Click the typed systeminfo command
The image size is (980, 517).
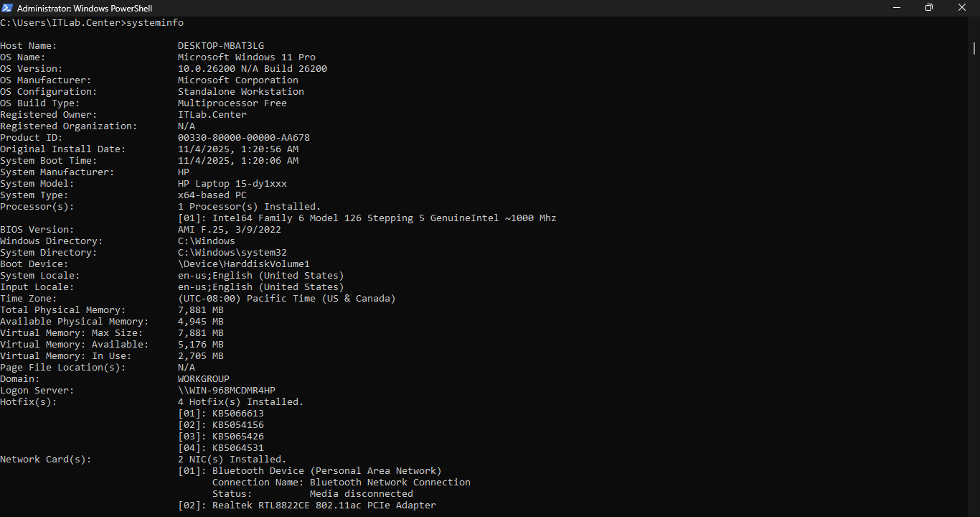154,23
